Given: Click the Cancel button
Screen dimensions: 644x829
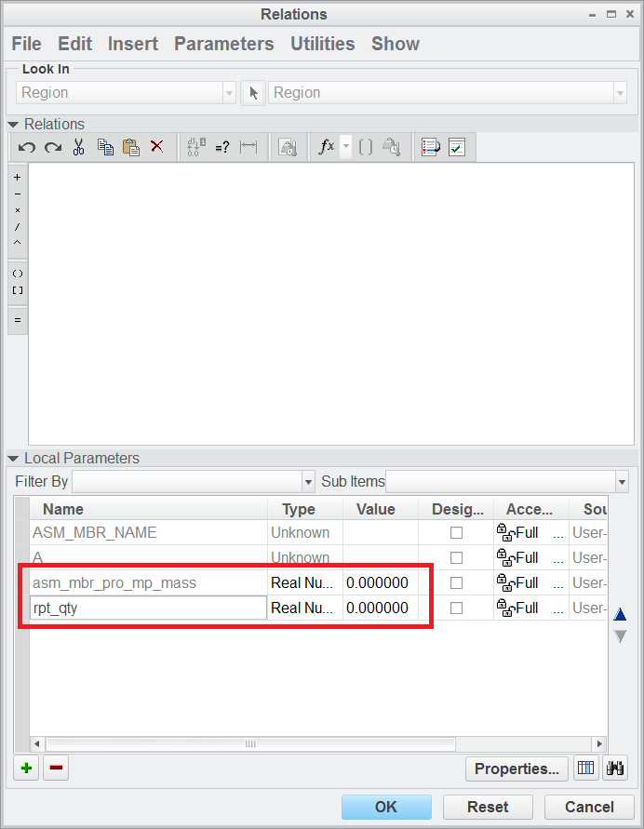Looking at the screenshot, I should (x=589, y=807).
